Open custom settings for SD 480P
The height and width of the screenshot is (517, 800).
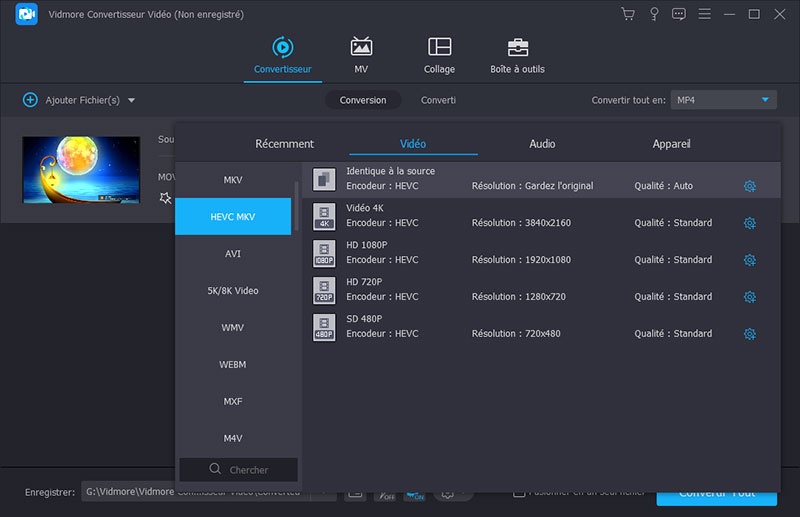[x=749, y=334]
